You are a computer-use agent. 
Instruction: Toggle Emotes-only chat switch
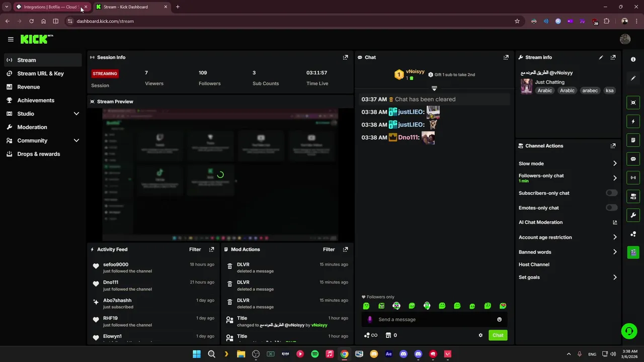pos(611,208)
